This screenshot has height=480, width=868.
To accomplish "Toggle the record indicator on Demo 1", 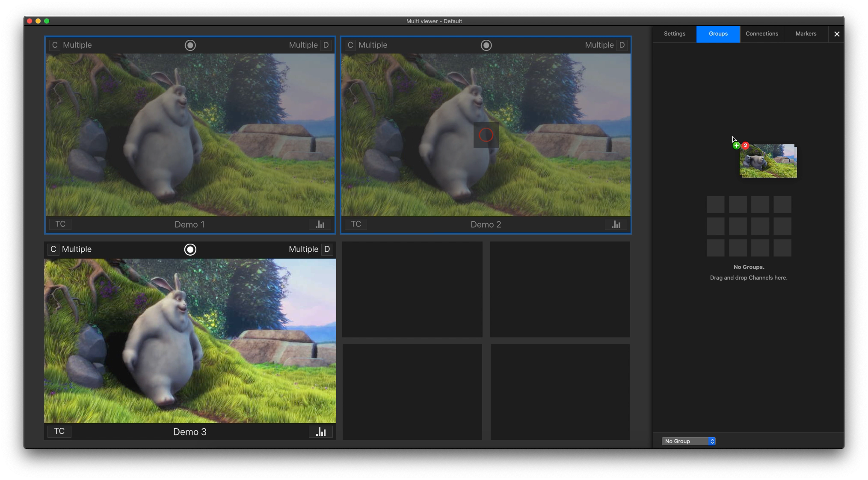I will pos(190,45).
